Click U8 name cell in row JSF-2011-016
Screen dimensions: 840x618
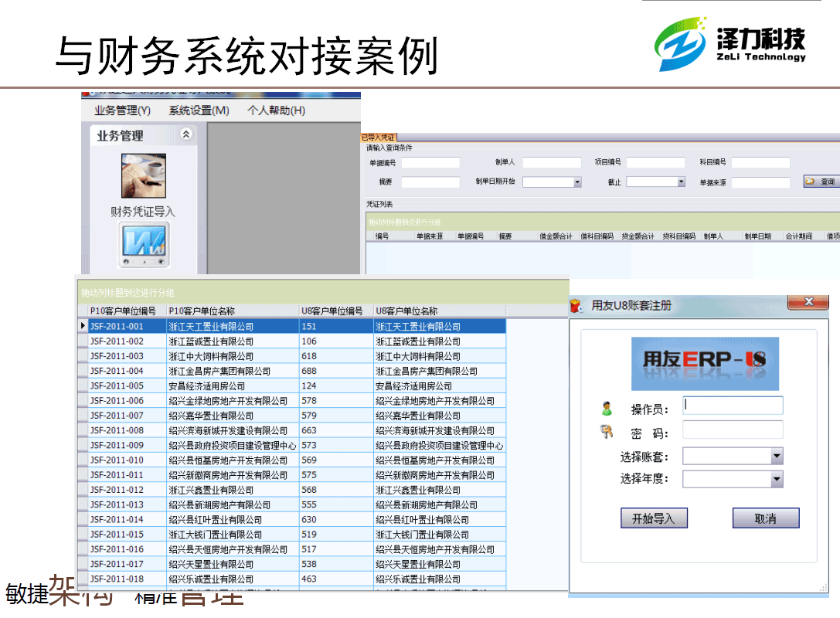pyautogui.click(x=440, y=549)
